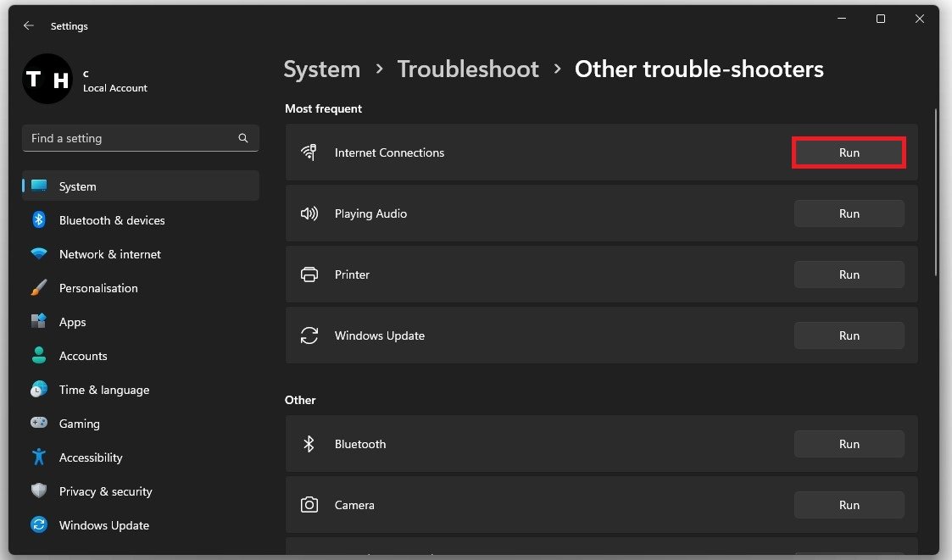This screenshot has height=560, width=952.
Task: Run the Camera troubleshooter
Action: click(849, 506)
